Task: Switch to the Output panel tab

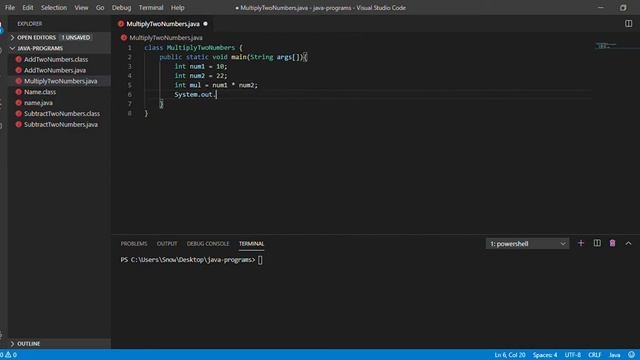Action: click(x=167, y=244)
